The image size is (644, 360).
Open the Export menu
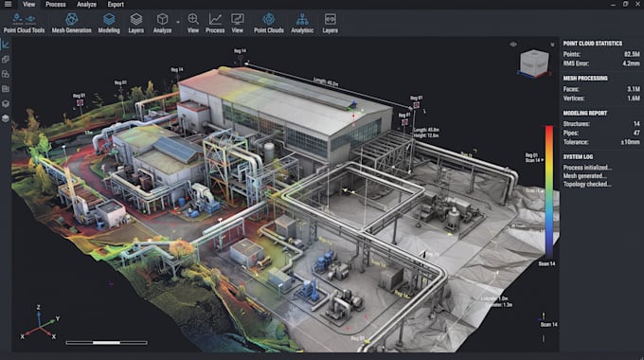116,5
